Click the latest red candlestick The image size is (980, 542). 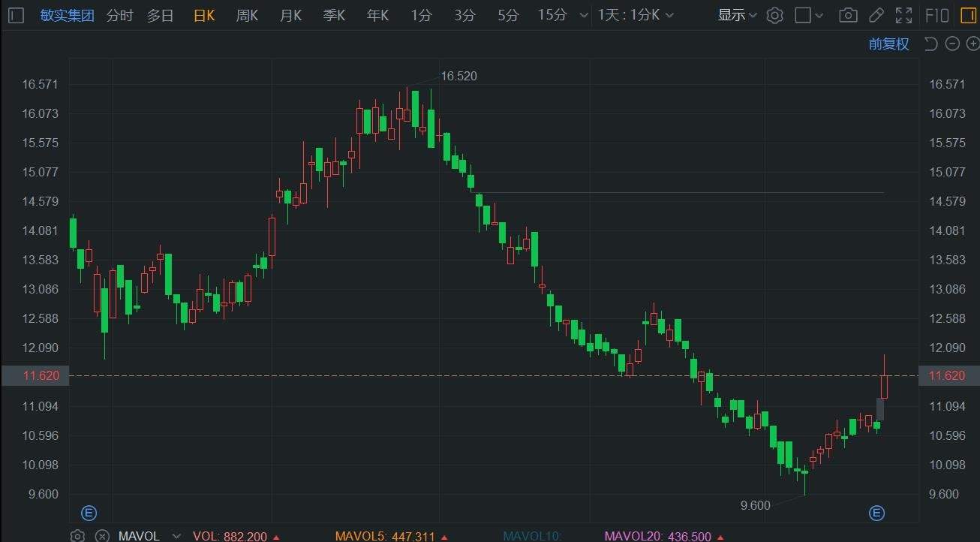click(884, 386)
